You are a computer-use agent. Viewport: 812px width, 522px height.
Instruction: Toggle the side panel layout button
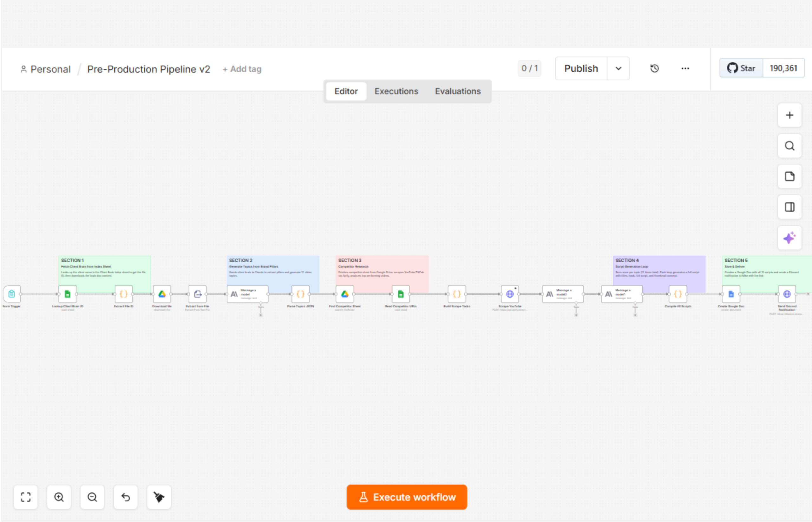789,207
